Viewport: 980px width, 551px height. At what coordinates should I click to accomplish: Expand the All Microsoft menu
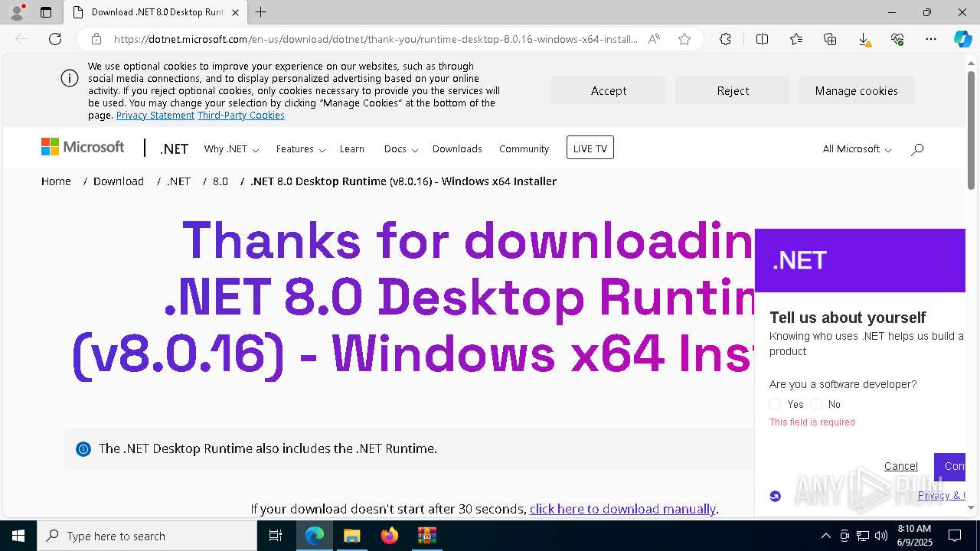857,149
